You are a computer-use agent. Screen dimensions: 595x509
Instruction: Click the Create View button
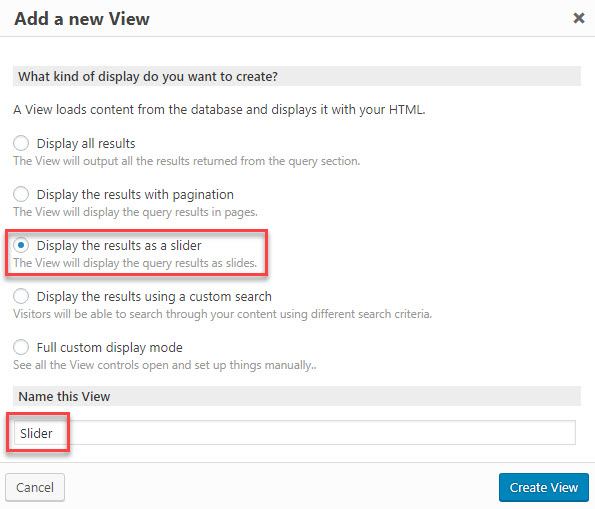click(543, 487)
